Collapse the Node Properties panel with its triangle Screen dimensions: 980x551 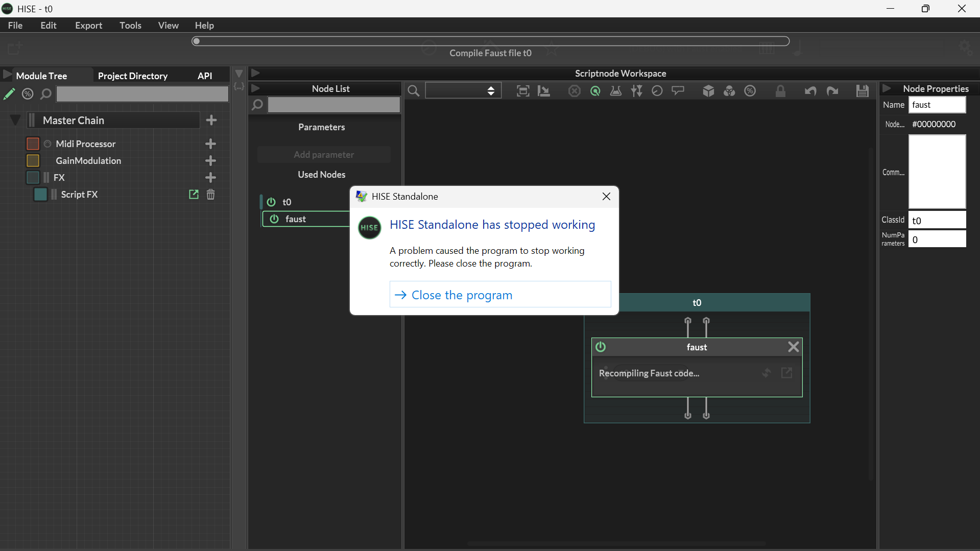887,88
